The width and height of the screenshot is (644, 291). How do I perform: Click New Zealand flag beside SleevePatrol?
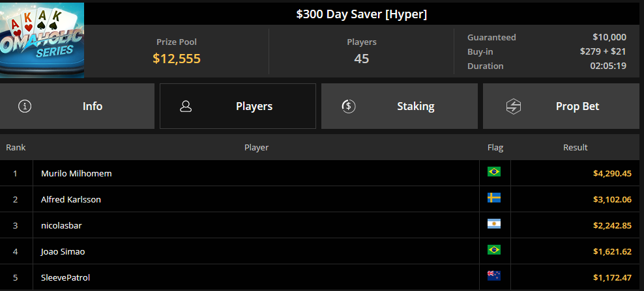[x=493, y=276]
